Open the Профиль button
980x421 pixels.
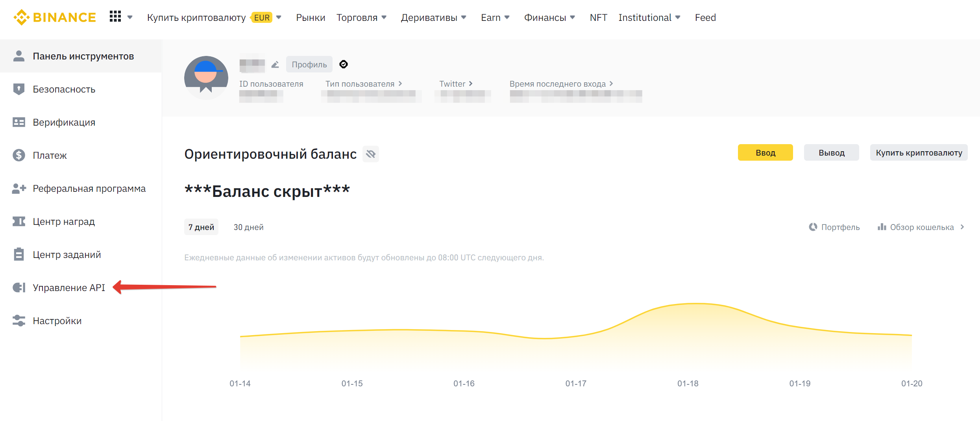click(309, 64)
